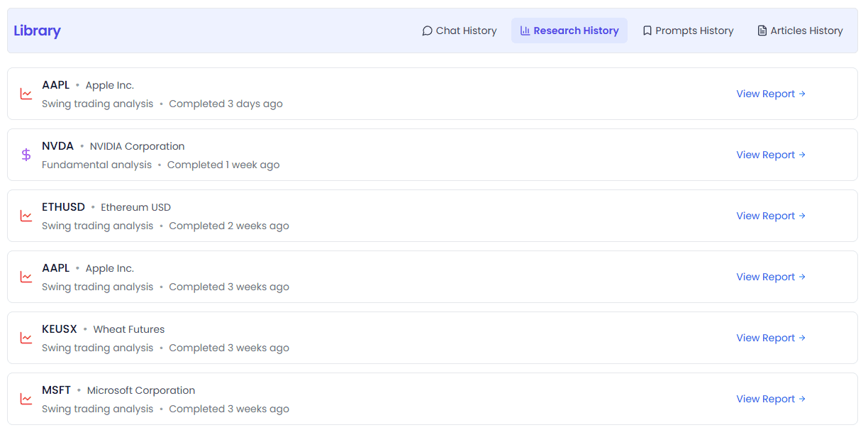View Report for MSFT Microsoft Corporation
Viewport: 868px width, 430px height.
[771, 399]
